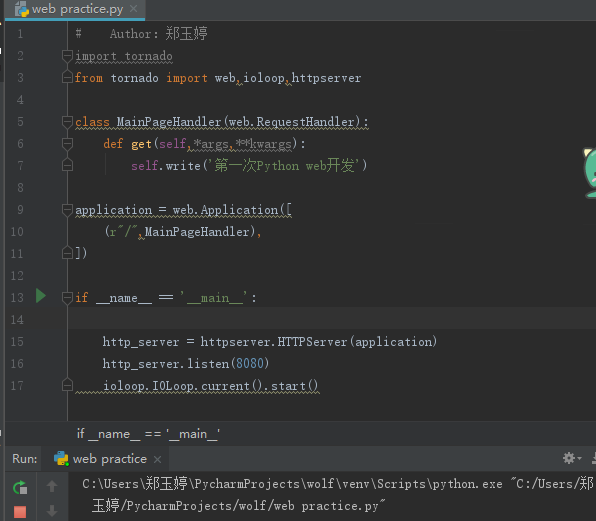Click the rerun icon in Run panel
Screen dimensions: 596x521
pyautogui.click(x=20, y=487)
